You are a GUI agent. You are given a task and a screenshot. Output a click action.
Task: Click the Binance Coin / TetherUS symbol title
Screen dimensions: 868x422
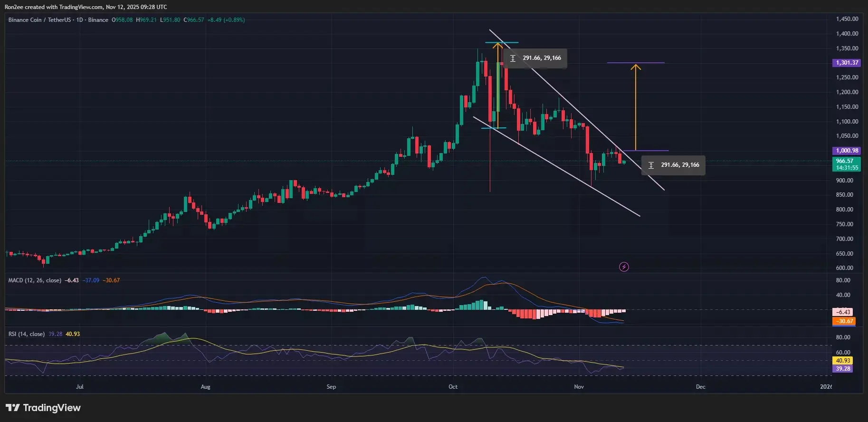39,20
